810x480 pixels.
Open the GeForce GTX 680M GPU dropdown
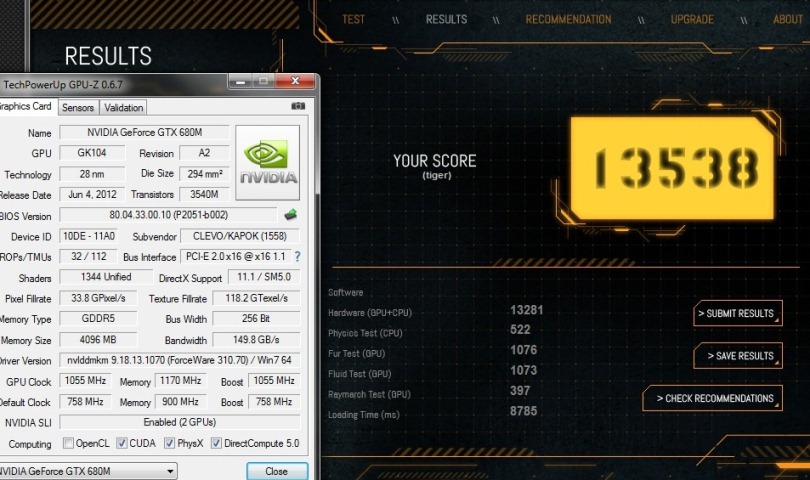click(x=88, y=471)
